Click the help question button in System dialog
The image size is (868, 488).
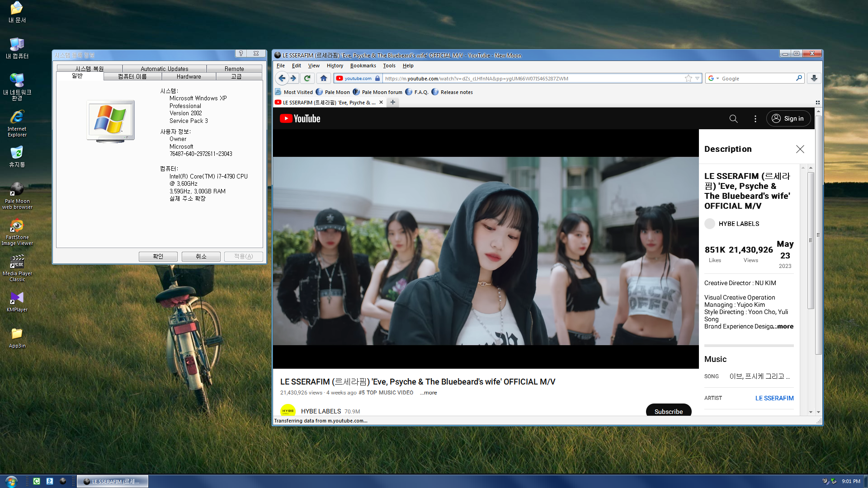point(241,53)
